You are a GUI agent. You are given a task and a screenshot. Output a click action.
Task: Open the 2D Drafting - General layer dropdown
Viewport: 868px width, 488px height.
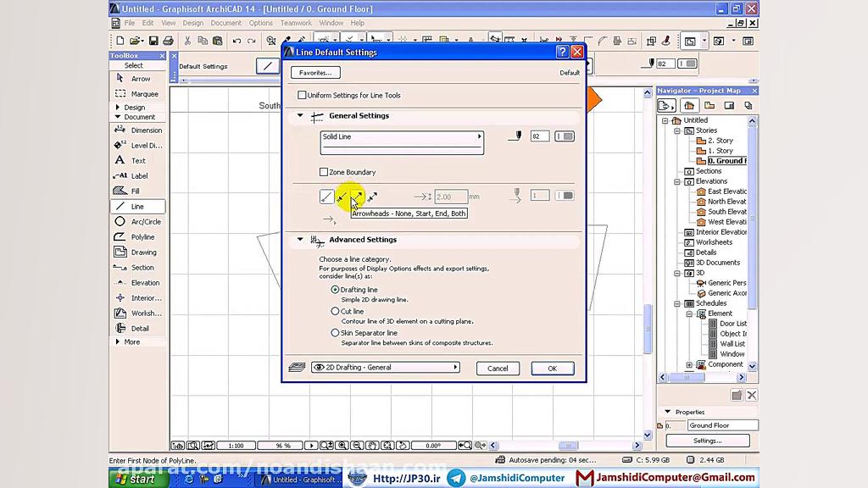point(386,368)
